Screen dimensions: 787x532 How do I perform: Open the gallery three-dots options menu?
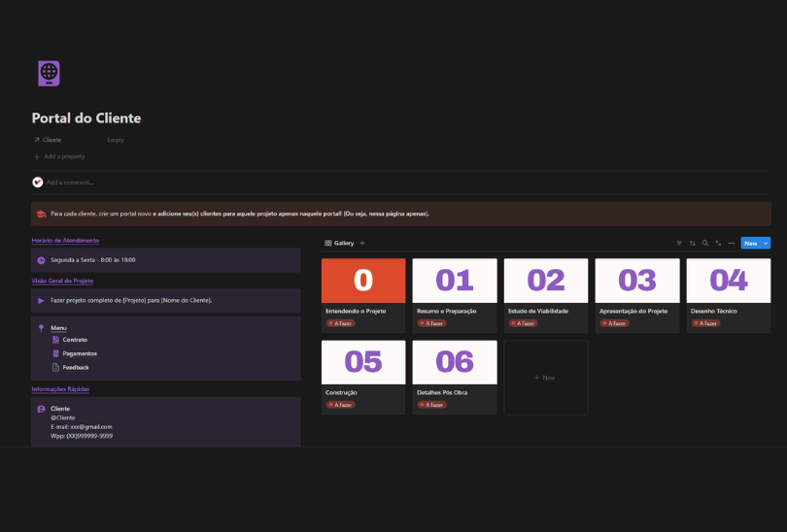(x=731, y=243)
